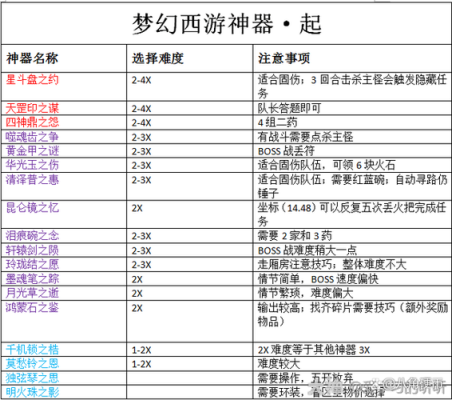This screenshot has height=400, width=452.
Task: Select the blue name '独弦琴之思'
Action: (32, 378)
